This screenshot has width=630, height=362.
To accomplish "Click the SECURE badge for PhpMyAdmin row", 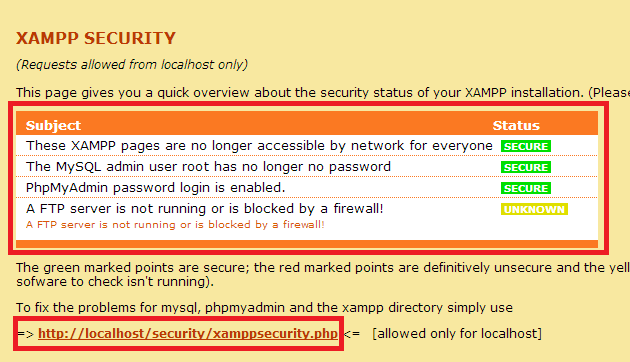I will (x=526, y=188).
